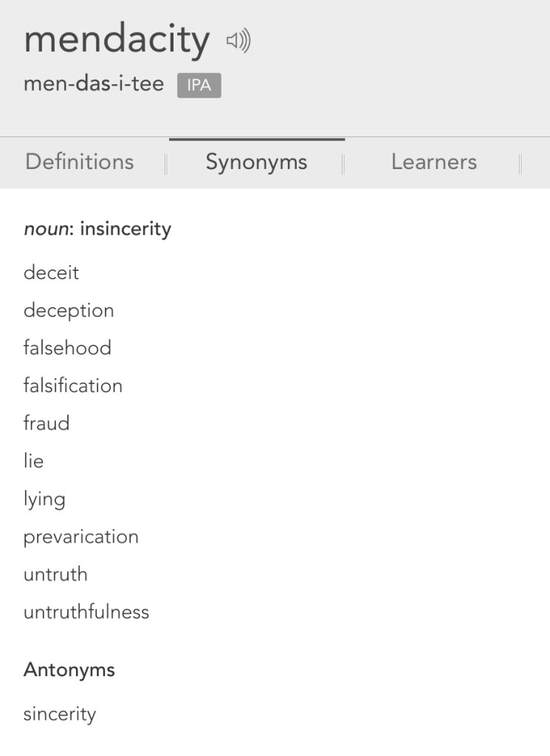550x756 pixels.
Task: Open the Learners tab
Action: 434,162
